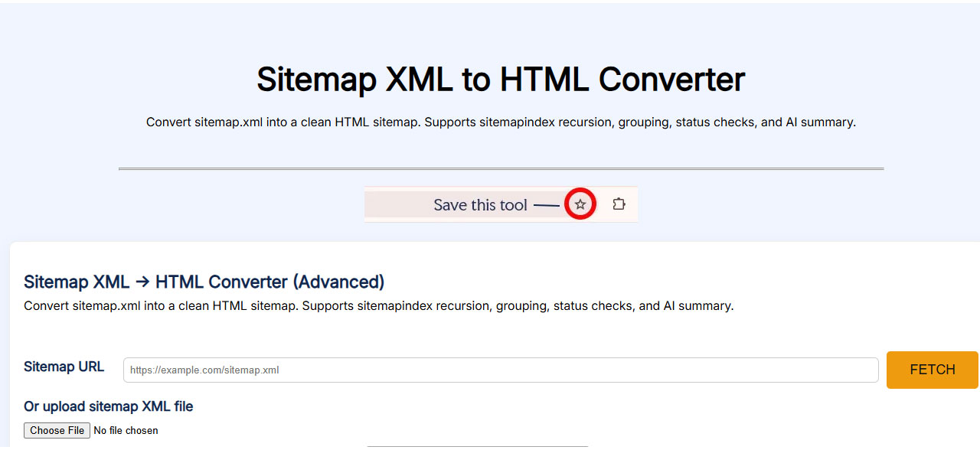This screenshot has height=450, width=980.
Task: Click the star bookmark icon circled in red
Action: pyautogui.click(x=580, y=204)
